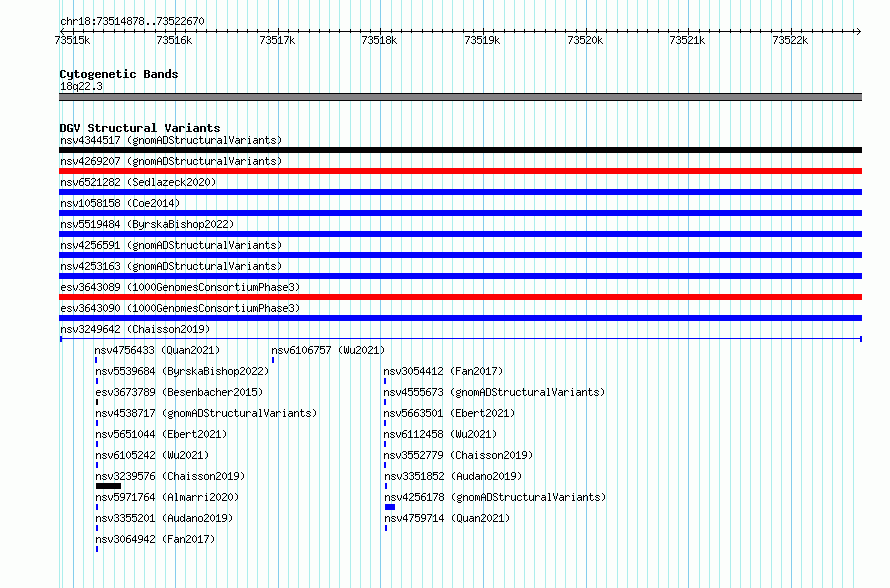Click nsv6106757 (Wu2021) label
890x588 pixels.
coord(328,350)
